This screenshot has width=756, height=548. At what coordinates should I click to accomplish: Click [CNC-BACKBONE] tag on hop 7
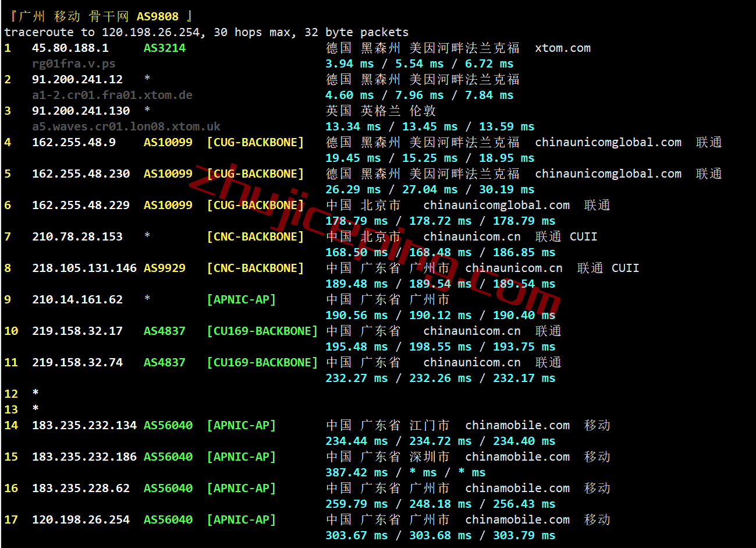tap(255, 236)
